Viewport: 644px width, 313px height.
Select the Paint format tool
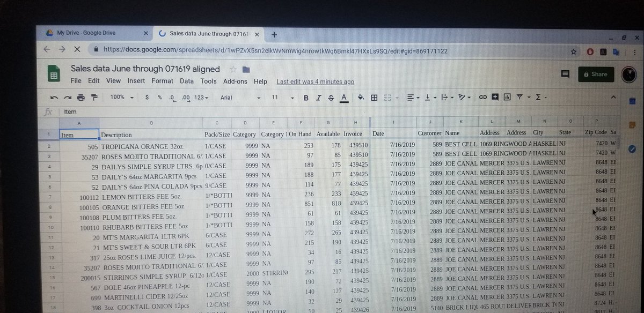click(x=94, y=98)
